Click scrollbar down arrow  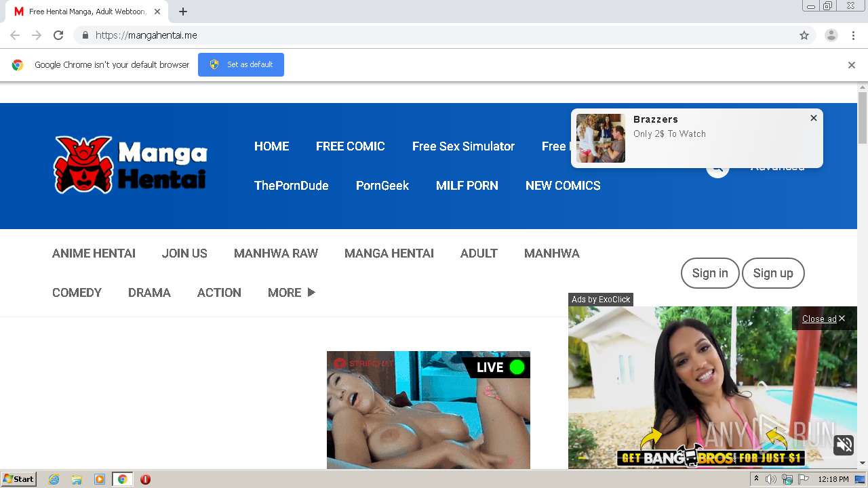(x=863, y=463)
